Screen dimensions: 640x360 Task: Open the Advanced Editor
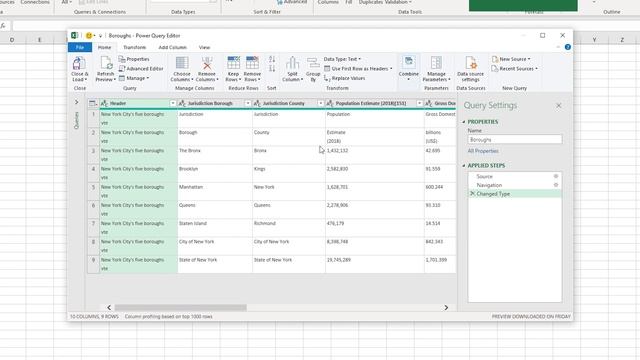coord(141,69)
